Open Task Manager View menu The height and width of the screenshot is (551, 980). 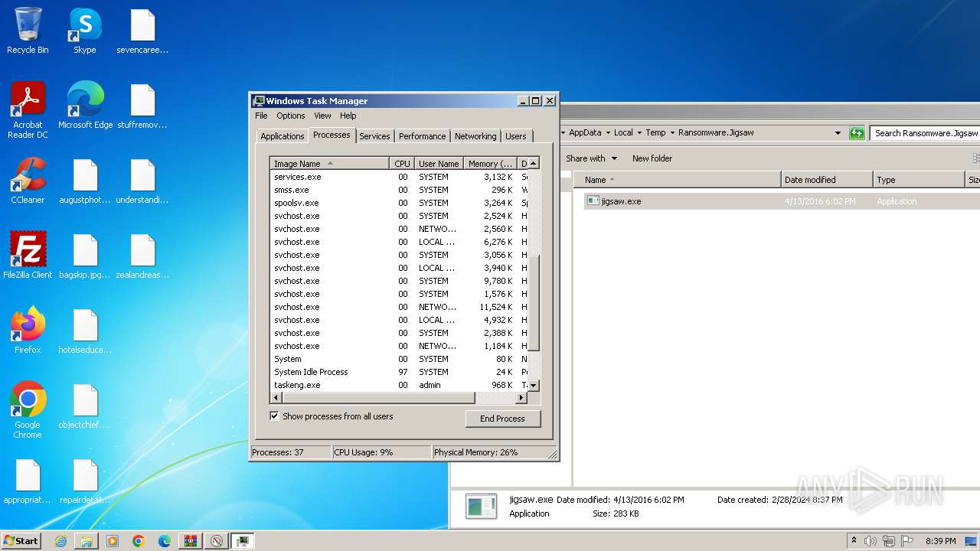click(322, 116)
